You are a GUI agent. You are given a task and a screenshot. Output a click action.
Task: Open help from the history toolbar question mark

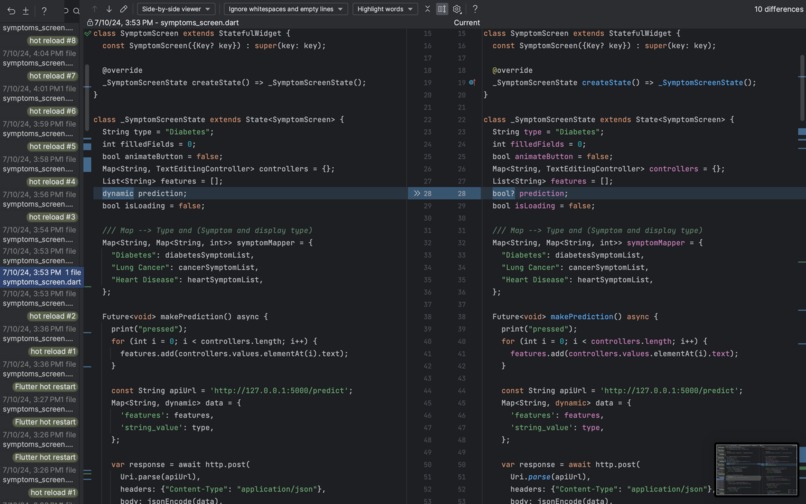tap(44, 10)
